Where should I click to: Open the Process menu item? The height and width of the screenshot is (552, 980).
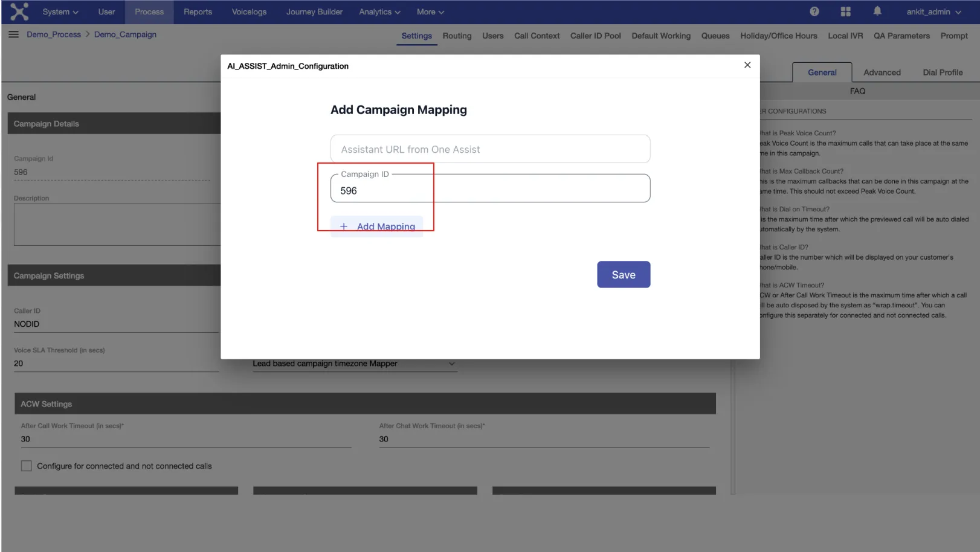pyautogui.click(x=149, y=12)
